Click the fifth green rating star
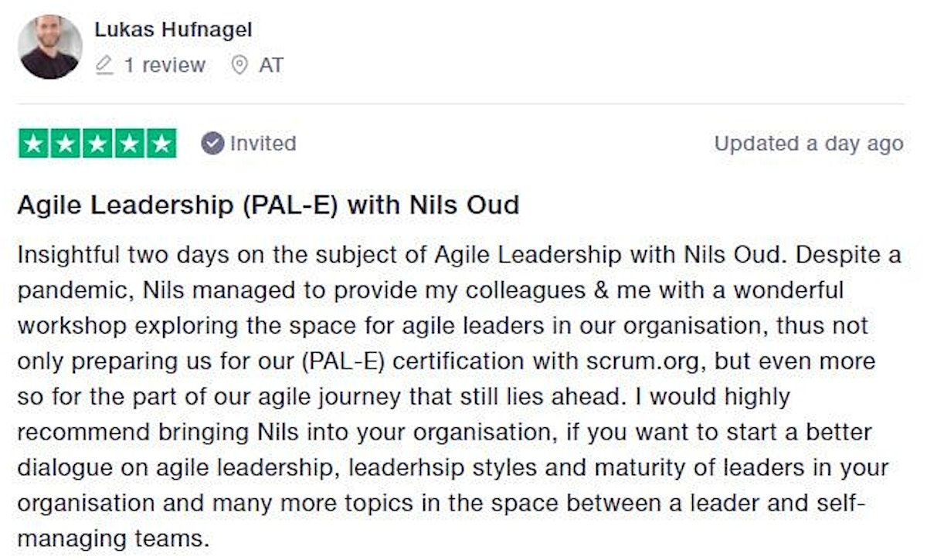This screenshot has height=560, width=927. coord(161,144)
